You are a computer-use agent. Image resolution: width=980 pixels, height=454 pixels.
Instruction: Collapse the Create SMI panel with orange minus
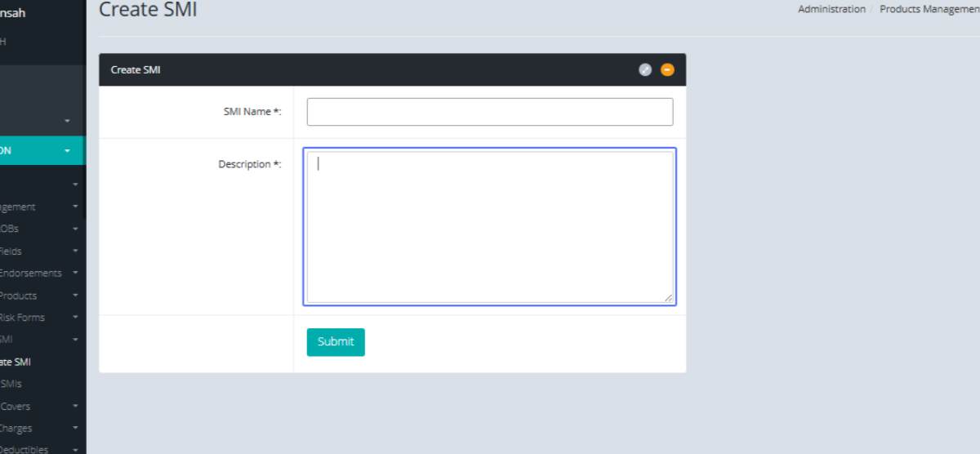coord(667,70)
